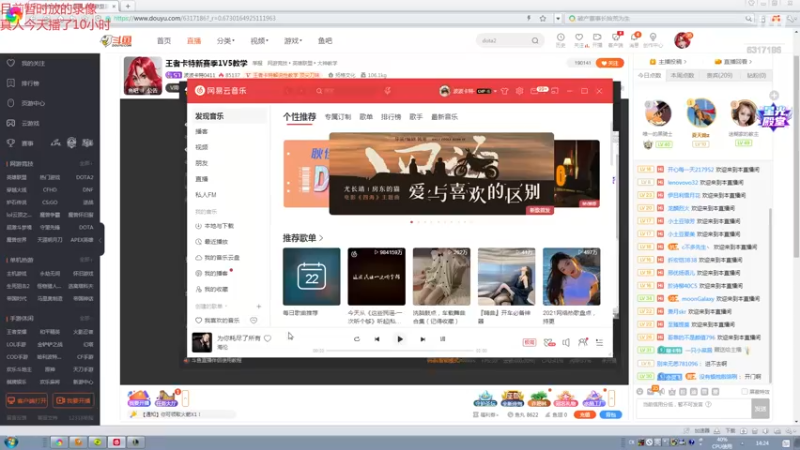The height and width of the screenshot is (450, 800).
Task: Click the Douyu search field
Action: click(503, 40)
